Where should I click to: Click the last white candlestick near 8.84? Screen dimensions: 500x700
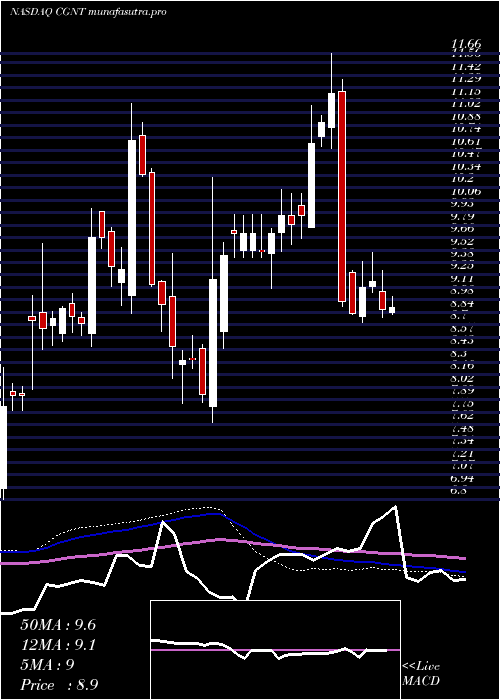point(392,310)
